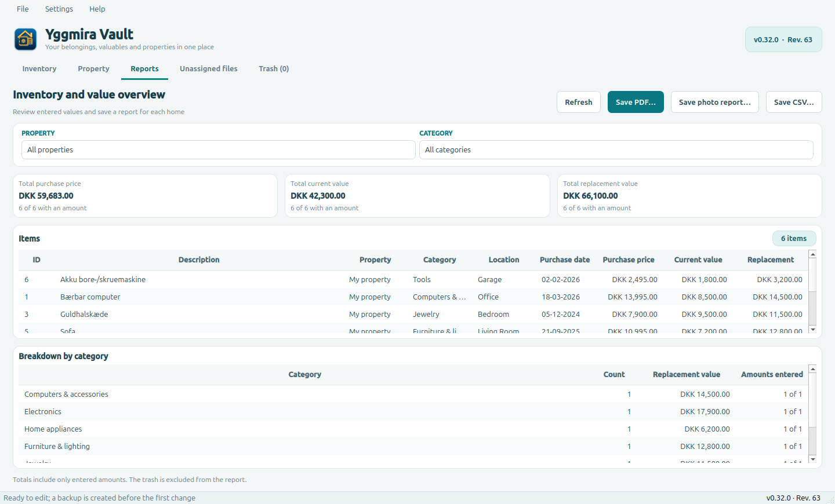Screen dimensions: 835x504
Task: Select the Akku bore-/skruemaskine item row
Action: pos(413,279)
